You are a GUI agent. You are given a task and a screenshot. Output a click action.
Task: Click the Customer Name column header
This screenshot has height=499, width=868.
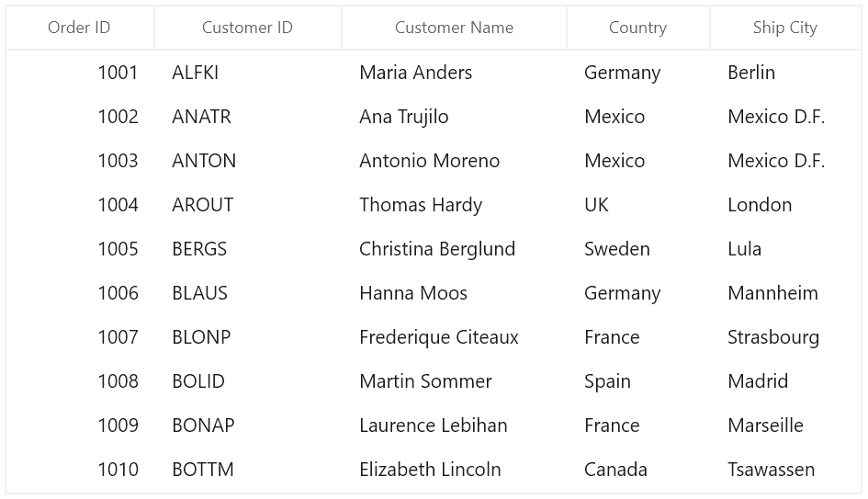coord(454,28)
